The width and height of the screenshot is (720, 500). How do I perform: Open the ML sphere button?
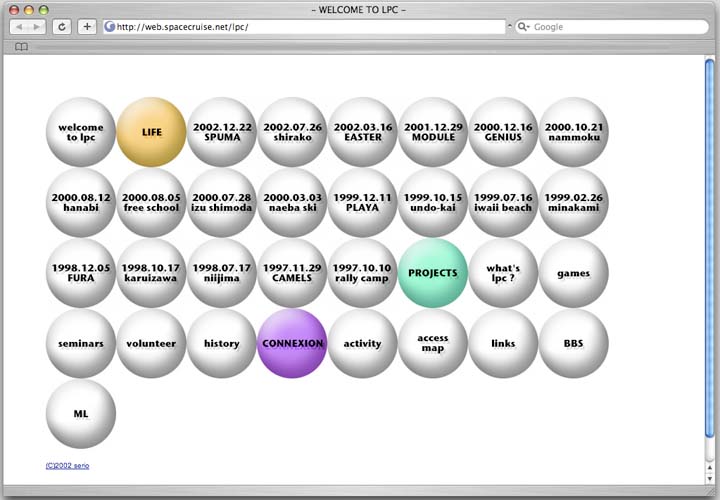pyautogui.click(x=81, y=413)
